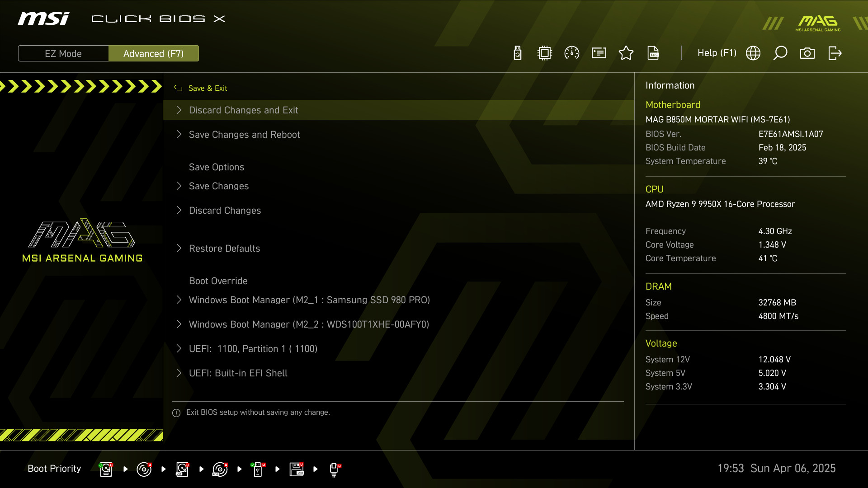The height and width of the screenshot is (488, 868).
Task: Change language using the globe icon
Action: pos(753,53)
